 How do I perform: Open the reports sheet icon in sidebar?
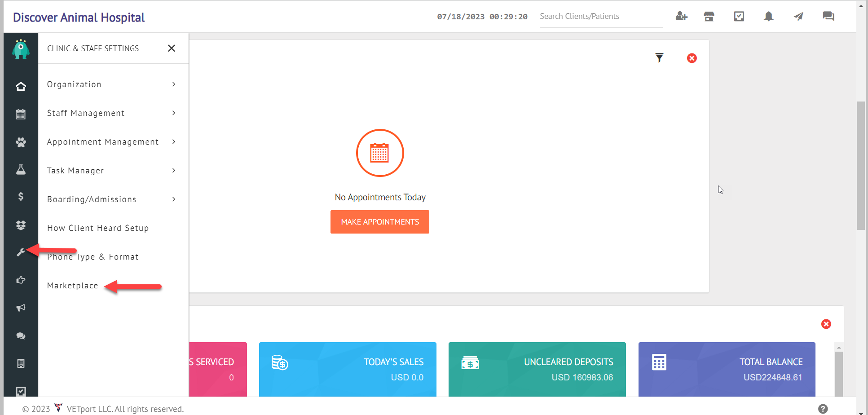coord(21,363)
